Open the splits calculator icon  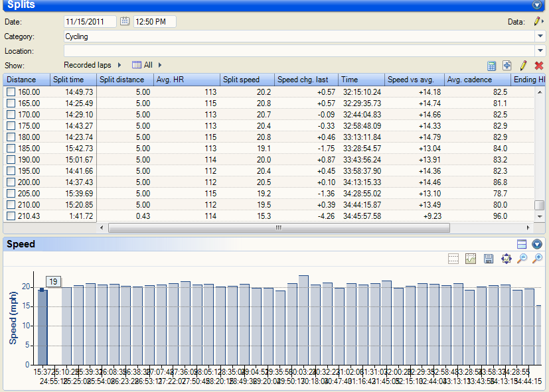pos(491,66)
